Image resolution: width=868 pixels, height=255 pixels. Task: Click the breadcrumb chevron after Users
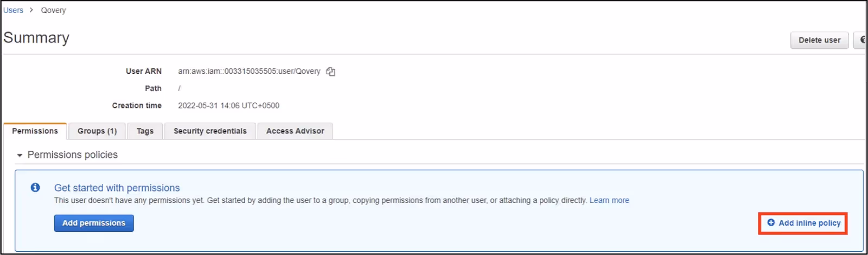(31, 10)
